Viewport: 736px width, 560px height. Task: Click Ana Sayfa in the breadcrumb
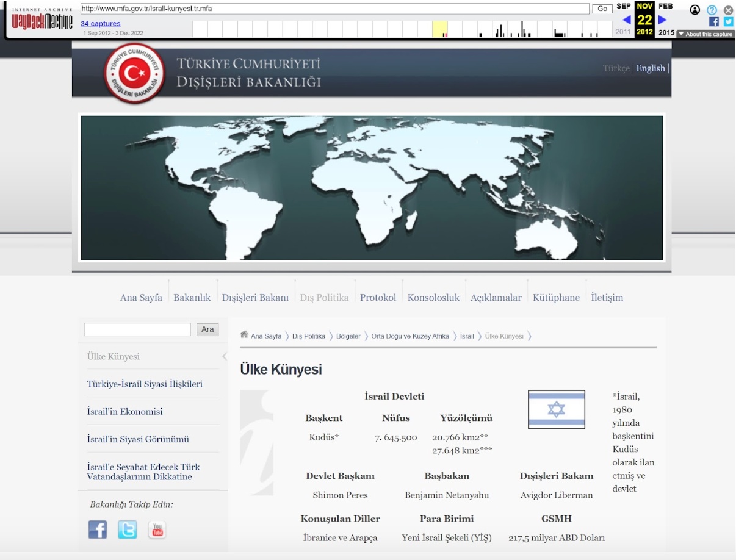[x=266, y=336]
